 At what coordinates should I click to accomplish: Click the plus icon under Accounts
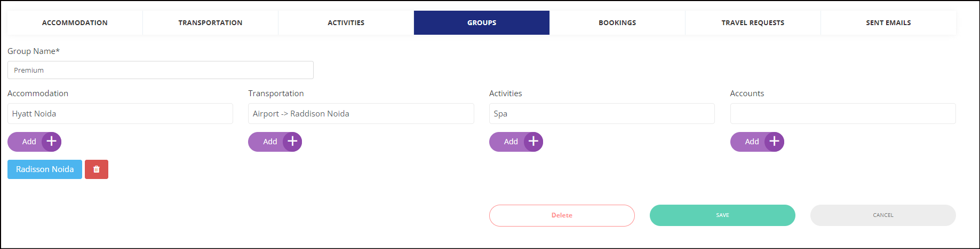(x=775, y=142)
